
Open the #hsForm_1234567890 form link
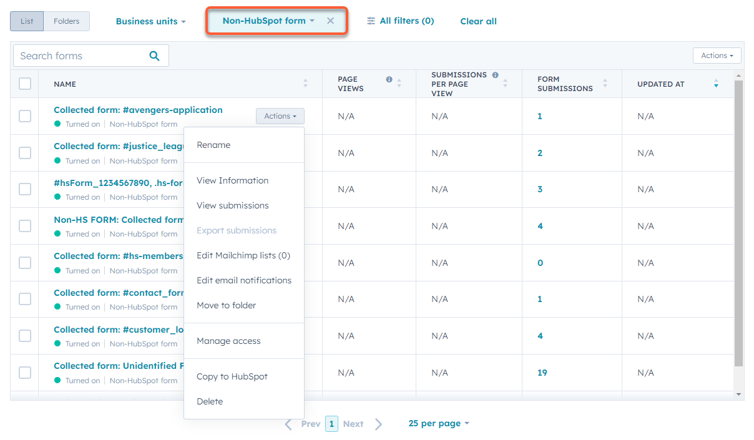pyautogui.click(x=118, y=183)
